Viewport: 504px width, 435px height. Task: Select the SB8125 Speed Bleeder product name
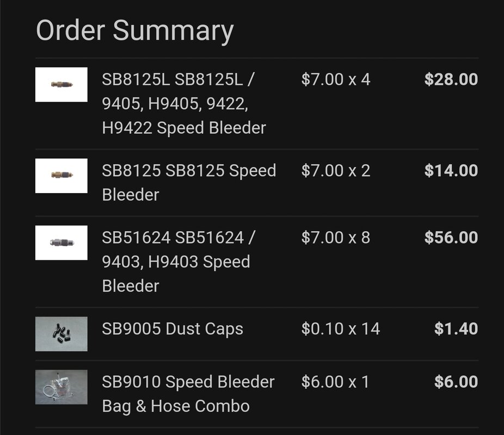pyautogui.click(x=189, y=182)
